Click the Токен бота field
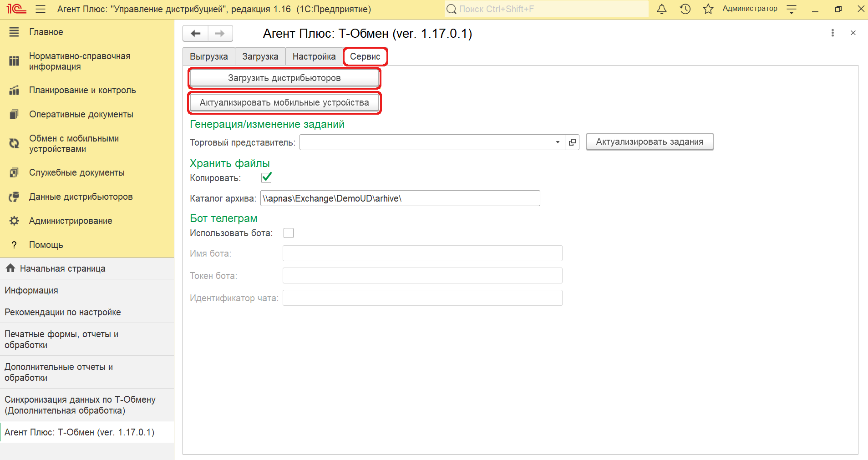The width and height of the screenshot is (868, 460). coord(422,276)
